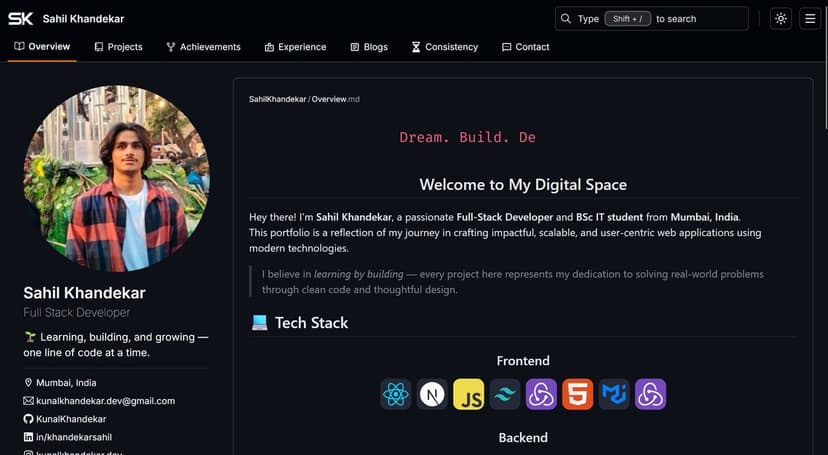Go to the Experience tab
The image size is (828, 455).
(x=295, y=47)
